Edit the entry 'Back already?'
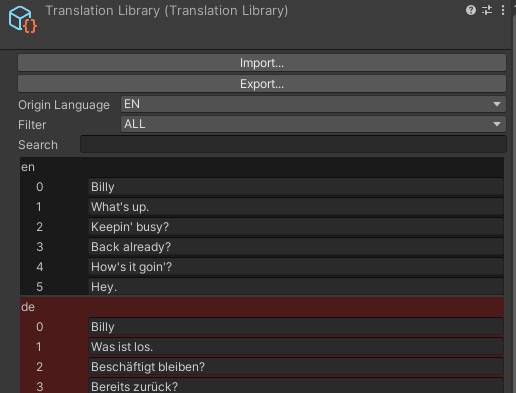Screen dimensions: 516x393 pos(296,247)
